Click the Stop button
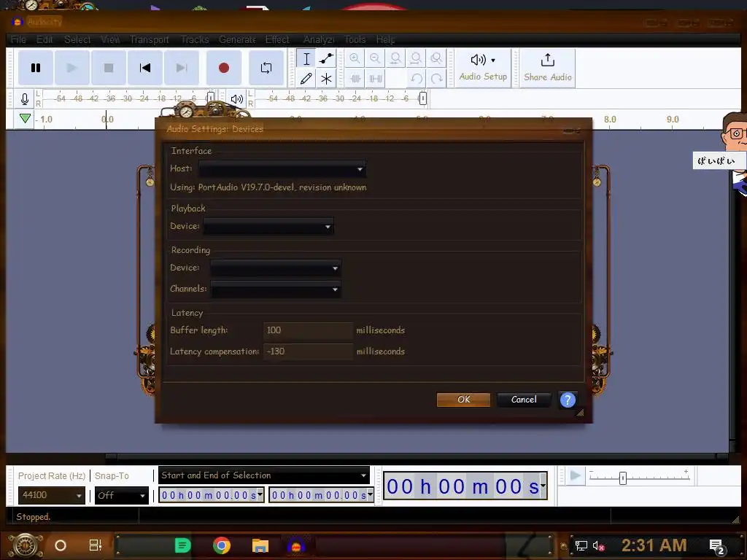The width and height of the screenshot is (747, 560). click(x=109, y=68)
